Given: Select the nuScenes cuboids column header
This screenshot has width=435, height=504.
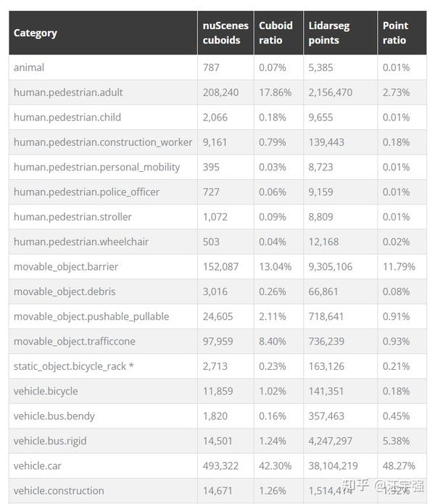Looking at the screenshot, I should tap(225, 33).
